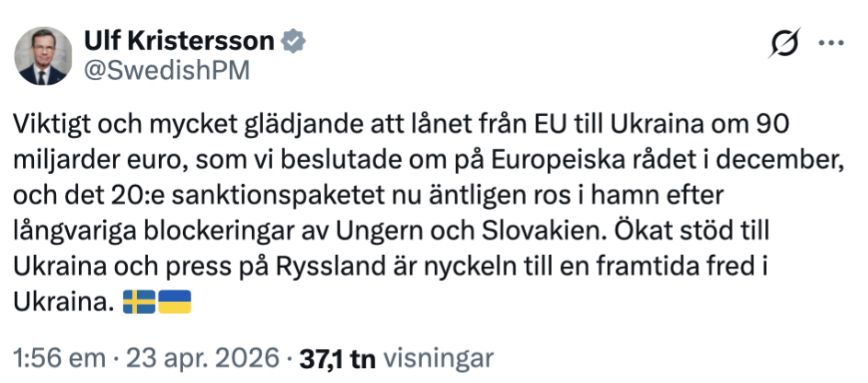The width and height of the screenshot is (868, 383).
Task: Open the @SwedishPM handle link
Action: click(166, 70)
